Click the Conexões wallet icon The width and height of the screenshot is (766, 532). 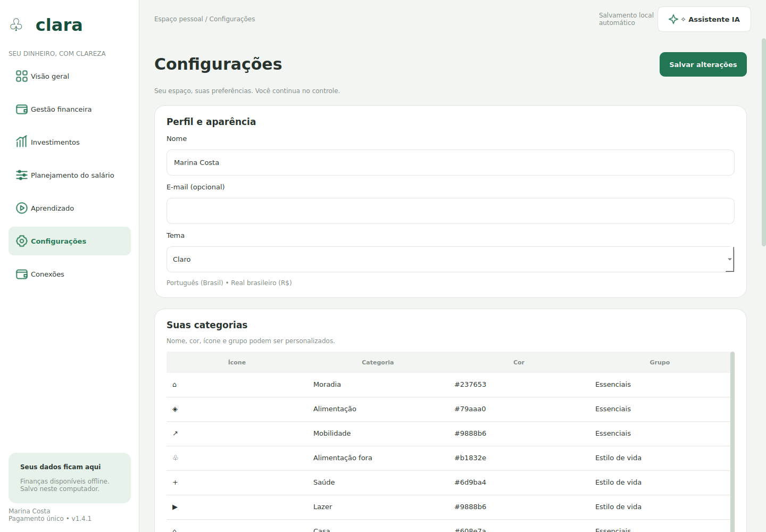click(x=22, y=274)
